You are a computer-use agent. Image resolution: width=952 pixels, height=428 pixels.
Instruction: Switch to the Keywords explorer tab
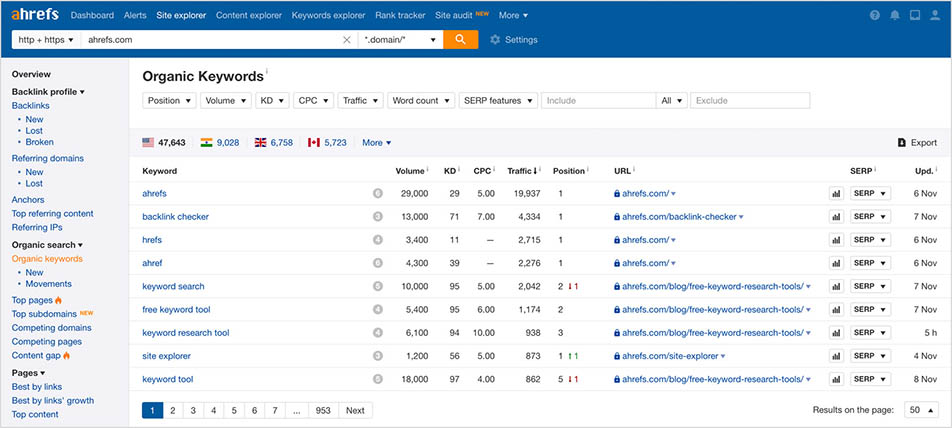[x=329, y=16]
